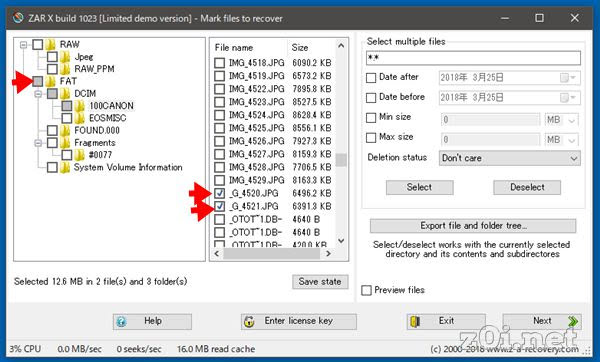
Task: Click the file list scroll left arrow
Action: [217, 254]
